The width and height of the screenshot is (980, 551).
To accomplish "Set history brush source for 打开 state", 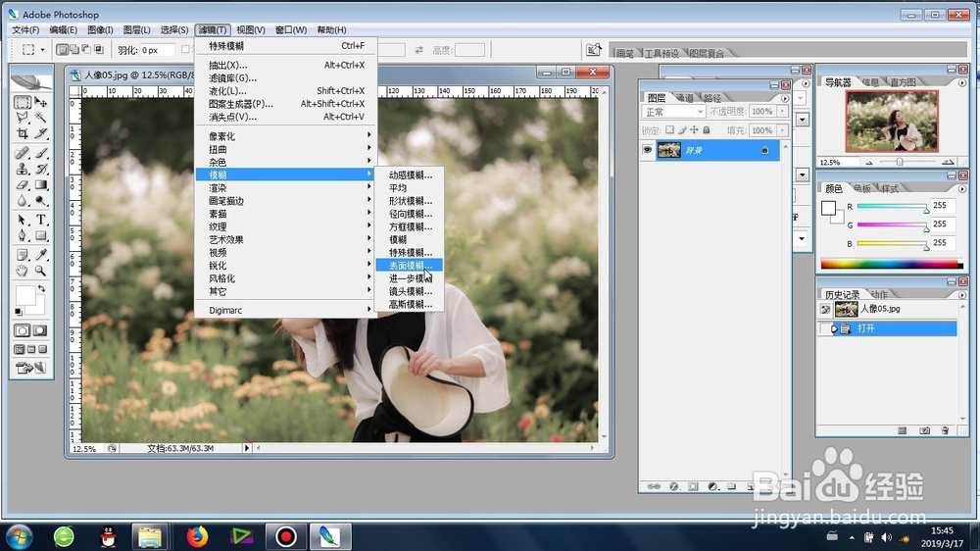I will (825, 328).
